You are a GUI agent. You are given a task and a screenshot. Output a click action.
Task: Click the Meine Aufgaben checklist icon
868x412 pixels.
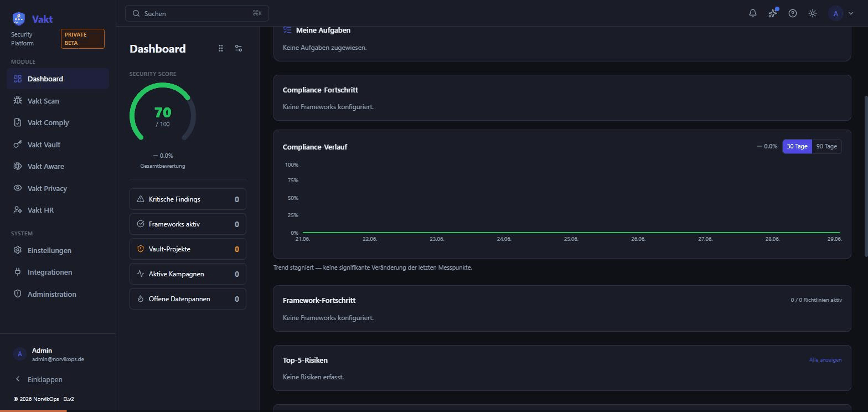(x=287, y=30)
